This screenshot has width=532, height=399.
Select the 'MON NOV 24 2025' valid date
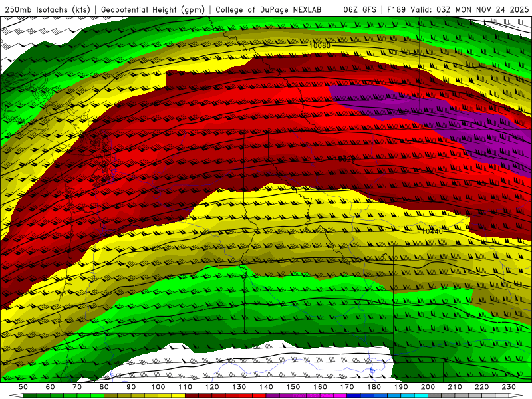click(x=492, y=9)
